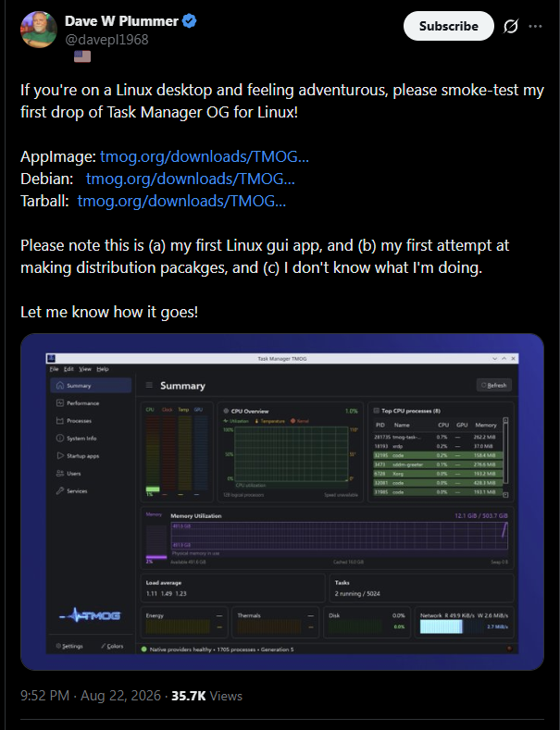The height and width of the screenshot is (730, 560).
Task: Click the Load average card
Action: click(232, 588)
